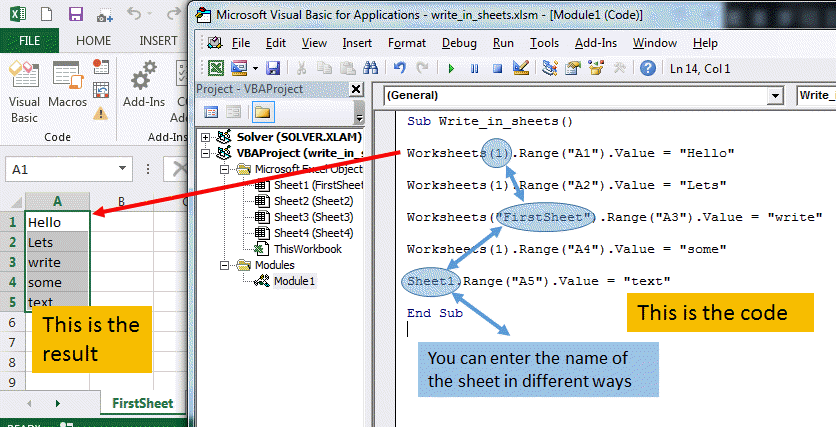
Task: Open the Write_ procedure dropdown box
Action: (816, 96)
